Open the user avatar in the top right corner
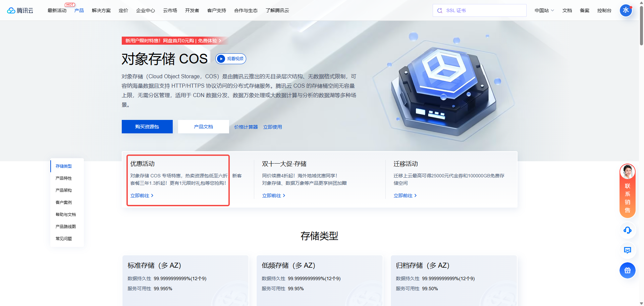Screen dimensions: 644x306 pos(626,10)
